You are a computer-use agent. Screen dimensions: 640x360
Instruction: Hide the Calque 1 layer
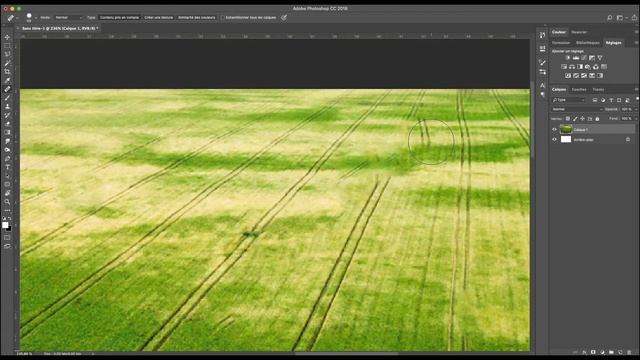click(x=554, y=129)
